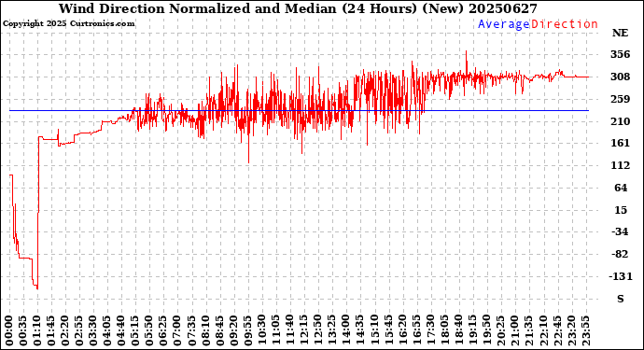The height and width of the screenshot is (350, 644).
Task: Click the 07:00 time label
Action: 177,331
